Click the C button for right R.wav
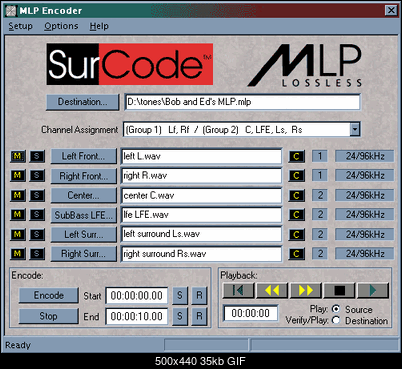The image size is (402, 369). pyautogui.click(x=296, y=175)
